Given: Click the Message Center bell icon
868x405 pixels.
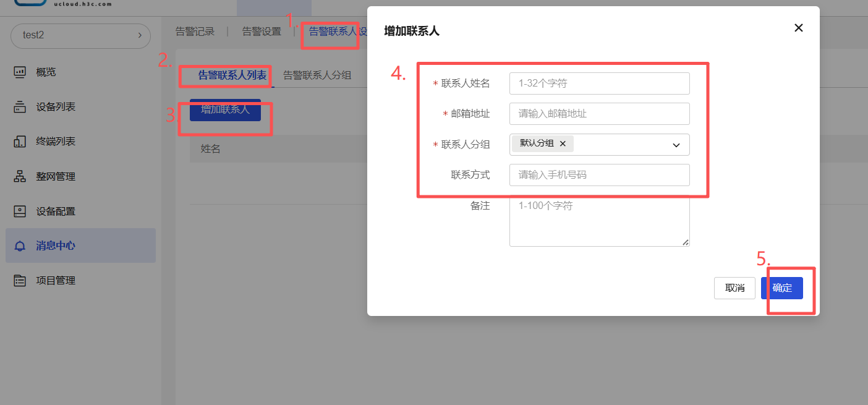Looking at the screenshot, I should (20, 246).
